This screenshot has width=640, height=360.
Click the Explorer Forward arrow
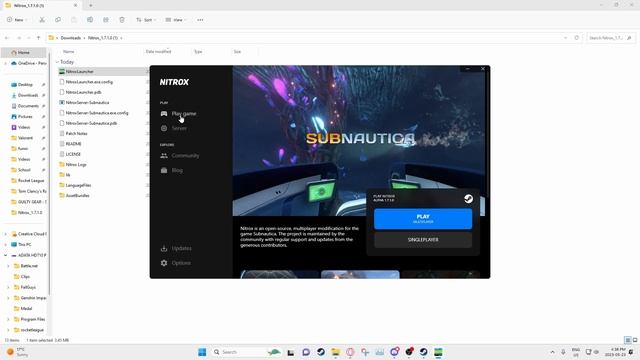19,38
